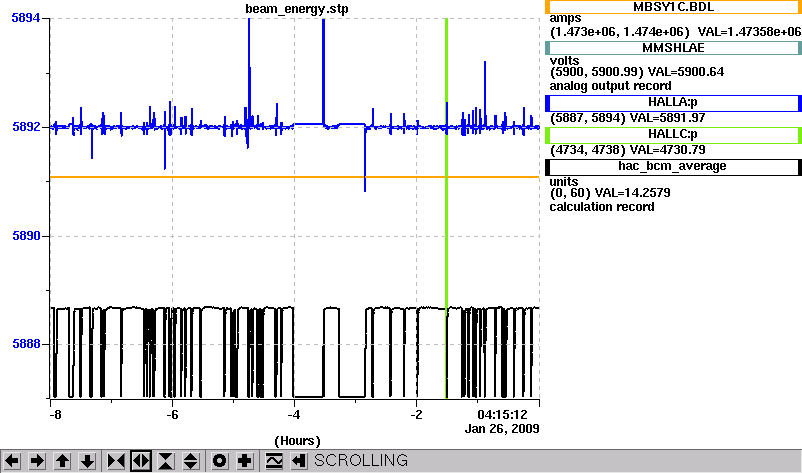Click the -8 hours x-axis label

(55, 415)
